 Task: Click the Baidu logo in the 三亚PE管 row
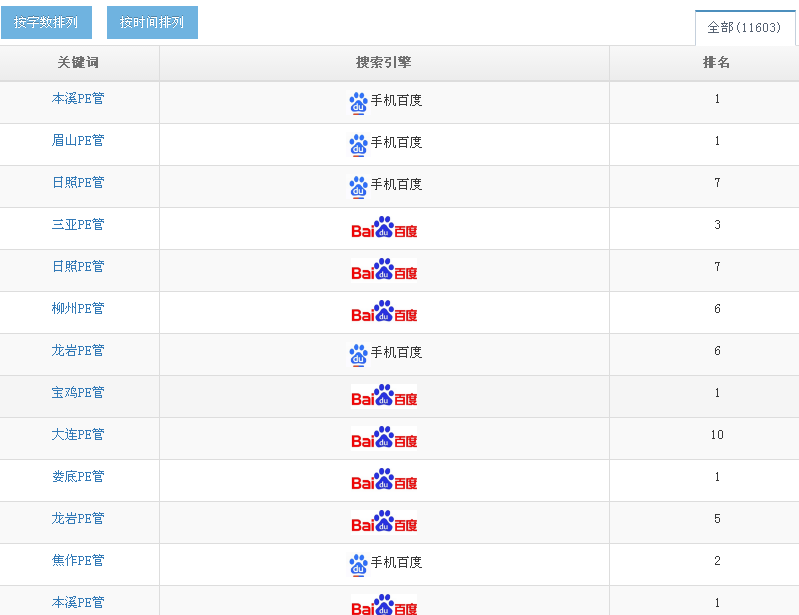pos(384,229)
